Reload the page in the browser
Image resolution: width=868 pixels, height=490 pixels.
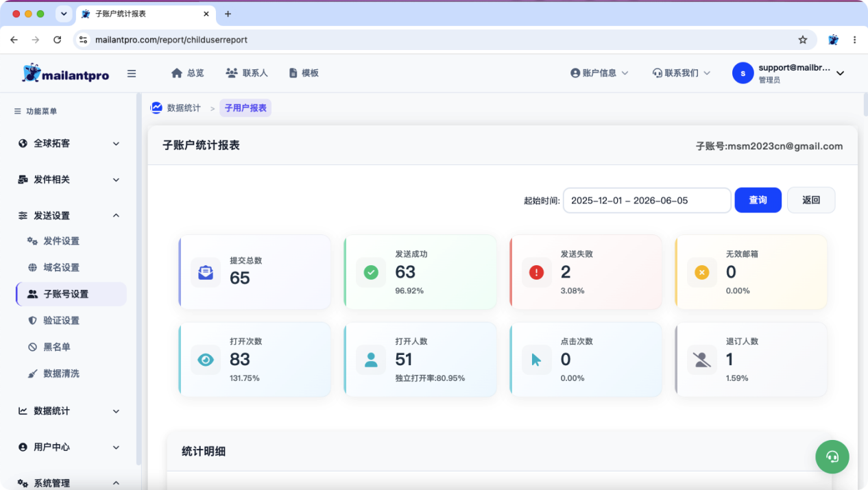pos(58,40)
